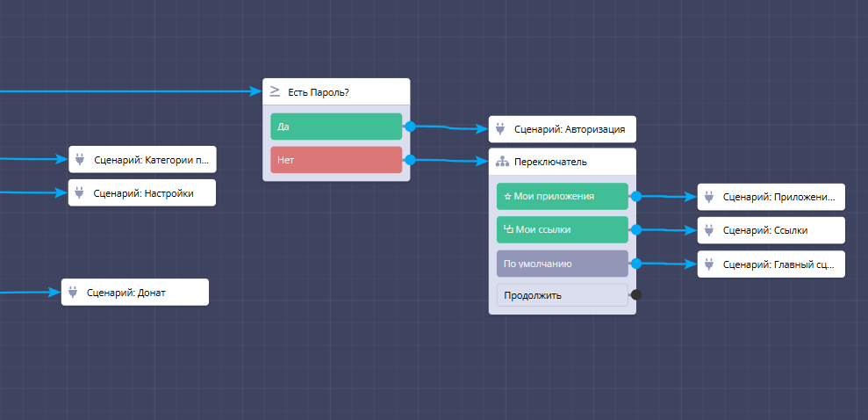Click the plug icon on Сценарий: Категории node
Screen dimensions: 868x420
pyautogui.click(x=81, y=160)
